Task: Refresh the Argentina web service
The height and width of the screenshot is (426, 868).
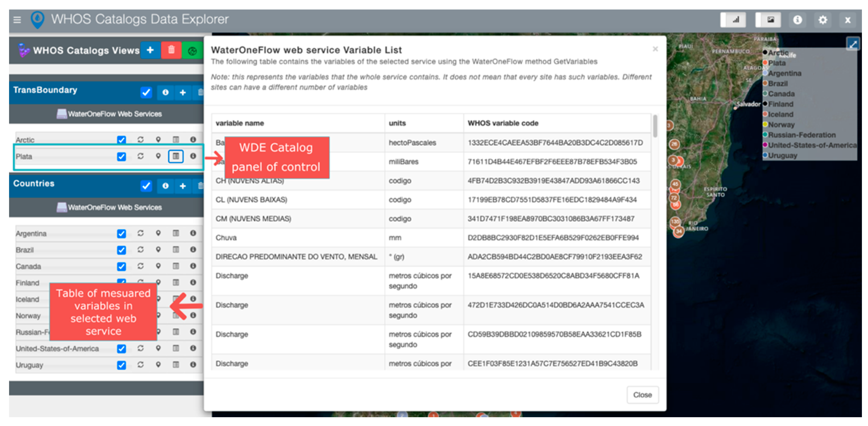Action: (x=141, y=233)
